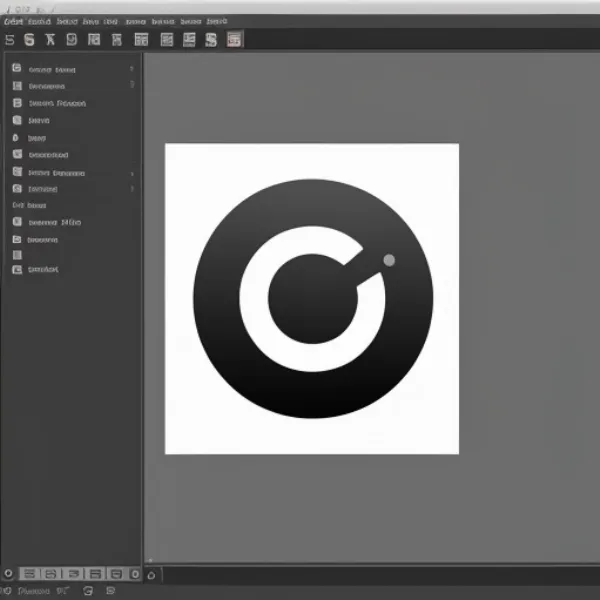Screen dimensions: 600x600
Task: Click the small gray dot on the circular logo
Action: (x=389, y=260)
